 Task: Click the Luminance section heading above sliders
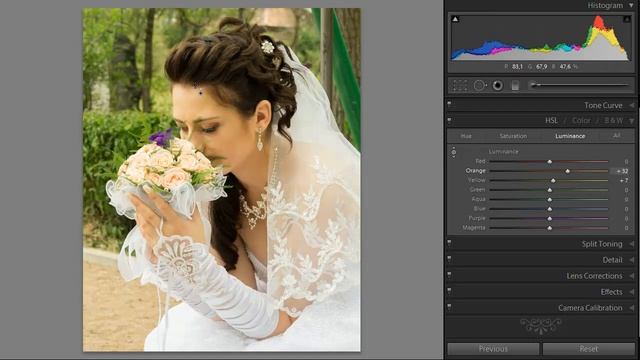(x=503, y=151)
